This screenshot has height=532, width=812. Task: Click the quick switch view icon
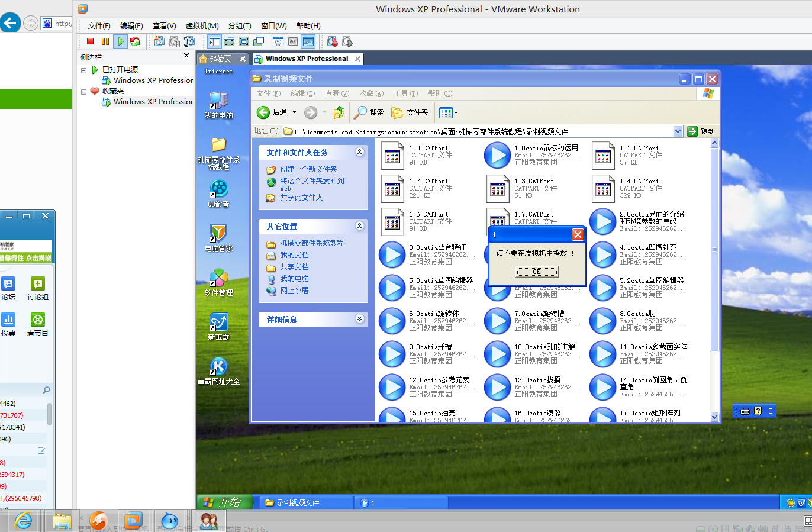pos(229,41)
